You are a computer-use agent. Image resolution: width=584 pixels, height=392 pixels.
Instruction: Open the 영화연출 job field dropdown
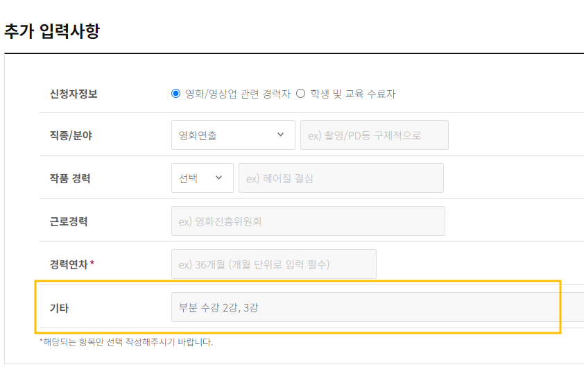pos(233,135)
